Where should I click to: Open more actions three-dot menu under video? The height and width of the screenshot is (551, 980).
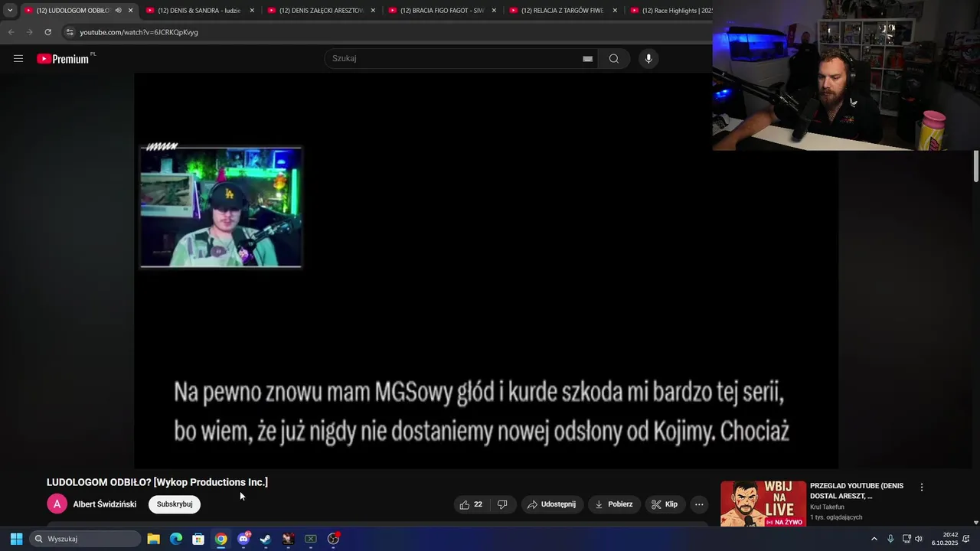click(699, 504)
